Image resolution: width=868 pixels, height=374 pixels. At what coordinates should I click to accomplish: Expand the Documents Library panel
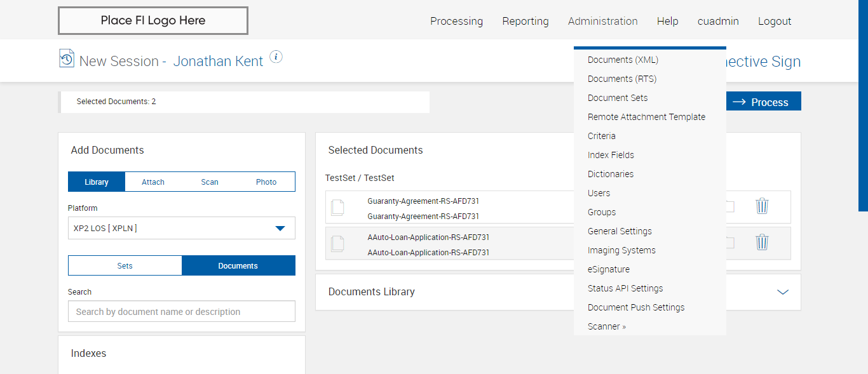click(x=783, y=292)
